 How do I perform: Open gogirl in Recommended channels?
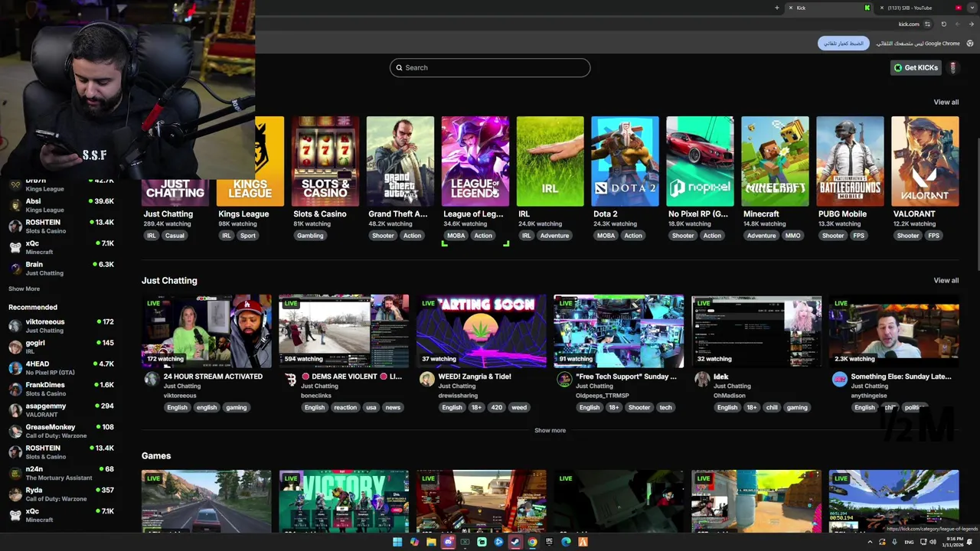point(61,347)
